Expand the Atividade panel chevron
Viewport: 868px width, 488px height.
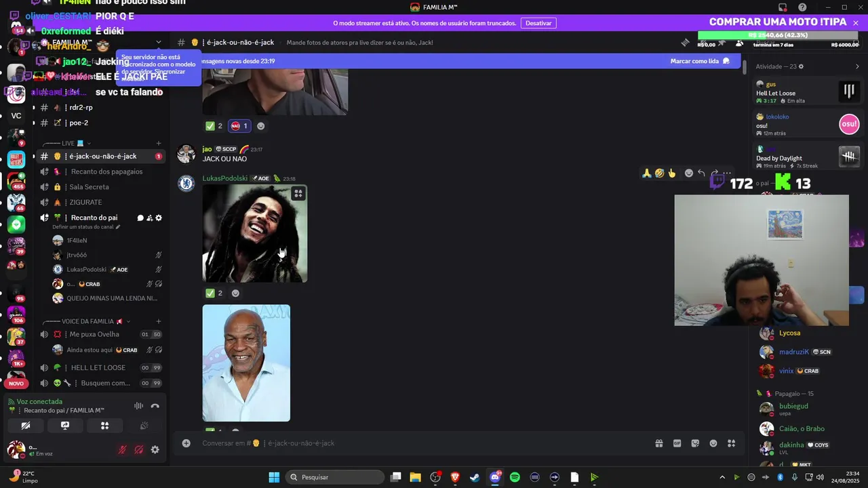coord(857,66)
